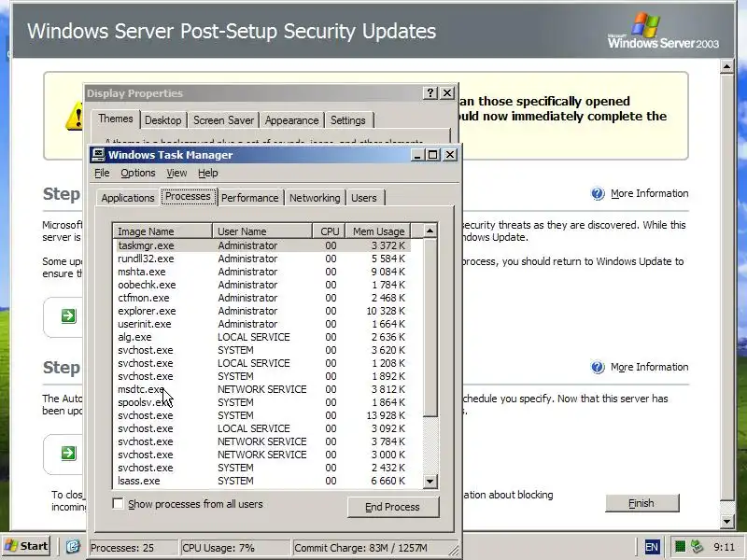Click the EN language indicator in tray
The image size is (747, 560).
652,547
